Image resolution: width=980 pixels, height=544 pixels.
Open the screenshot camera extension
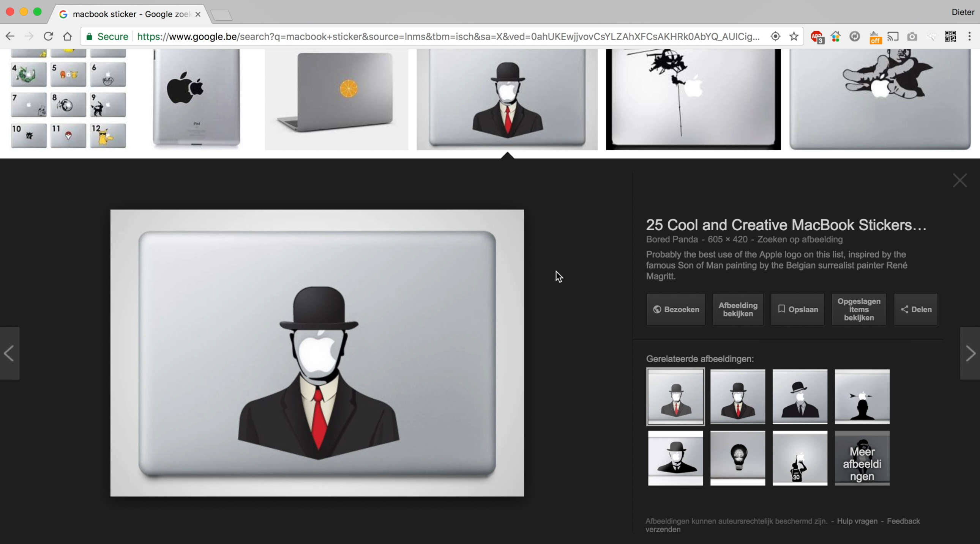(912, 36)
